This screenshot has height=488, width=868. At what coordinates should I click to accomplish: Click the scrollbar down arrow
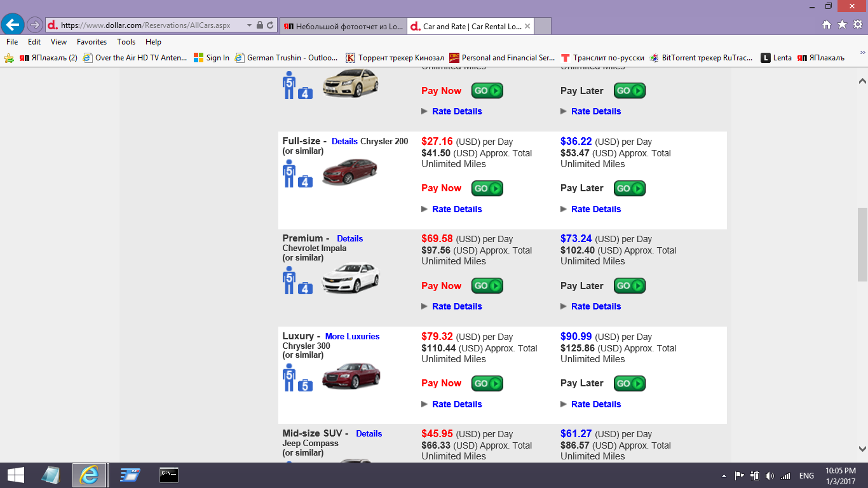click(x=862, y=448)
